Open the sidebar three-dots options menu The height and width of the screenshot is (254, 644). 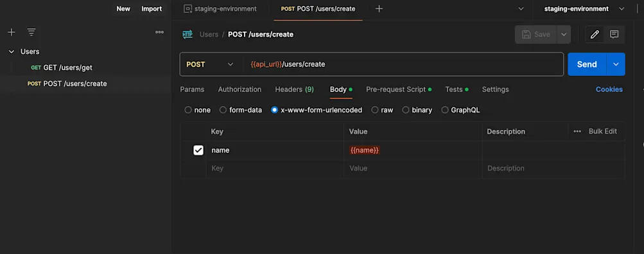click(x=159, y=32)
